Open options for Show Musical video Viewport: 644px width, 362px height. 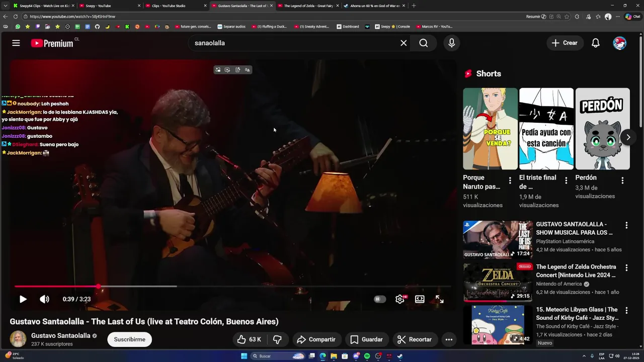click(626, 225)
